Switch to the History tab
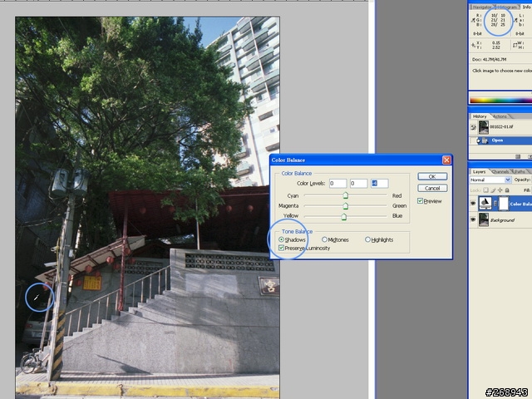 [x=480, y=116]
